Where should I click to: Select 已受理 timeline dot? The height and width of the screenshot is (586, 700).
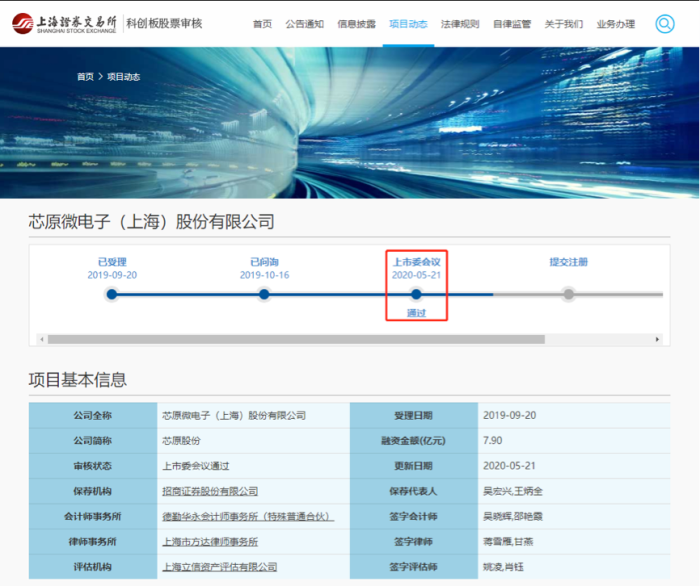click(x=112, y=294)
